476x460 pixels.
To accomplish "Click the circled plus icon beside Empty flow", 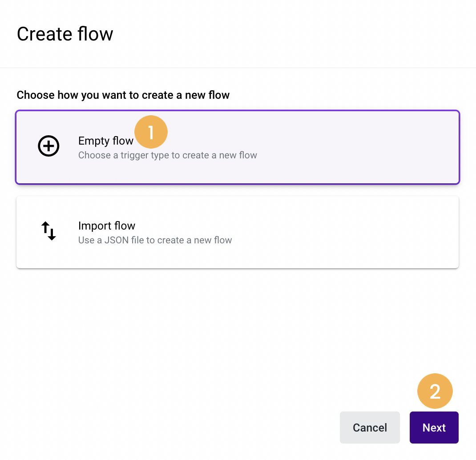I will (48, 146).
